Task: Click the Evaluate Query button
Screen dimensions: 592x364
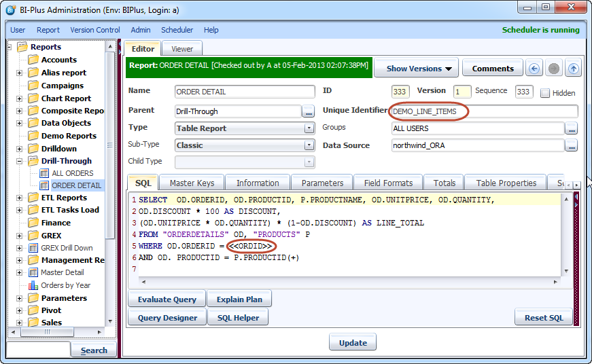Action: pyautogui.click(x=167, y=299)
